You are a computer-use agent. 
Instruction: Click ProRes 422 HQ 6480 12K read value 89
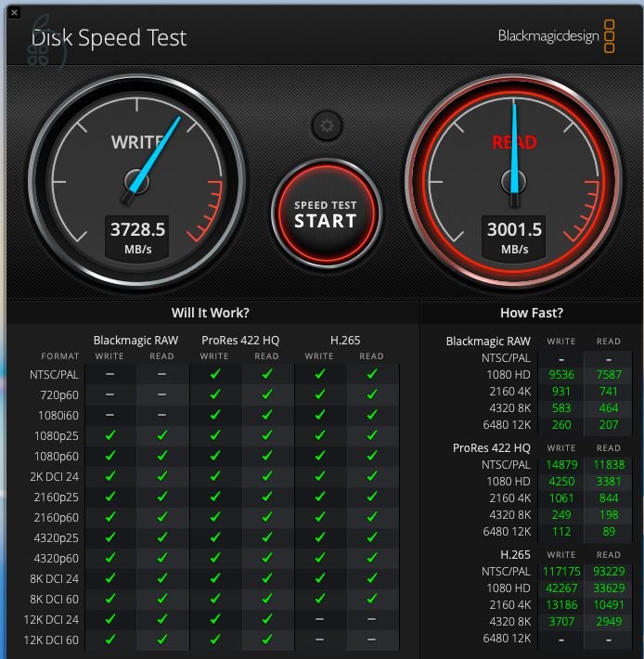click(x=609, y=532)
